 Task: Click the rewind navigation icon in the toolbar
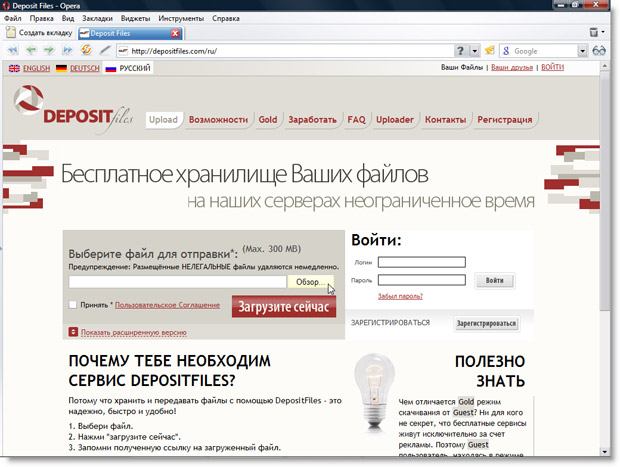[x=13, y=50]
